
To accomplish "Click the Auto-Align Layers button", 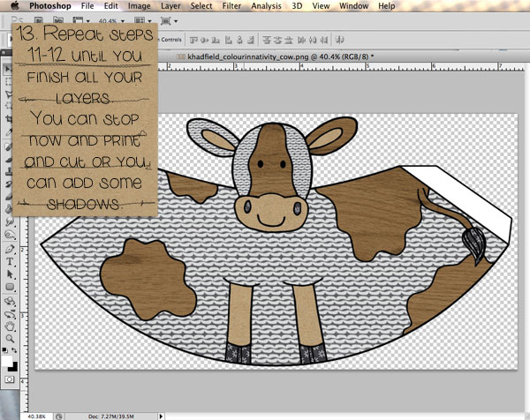I will point(339,41).
